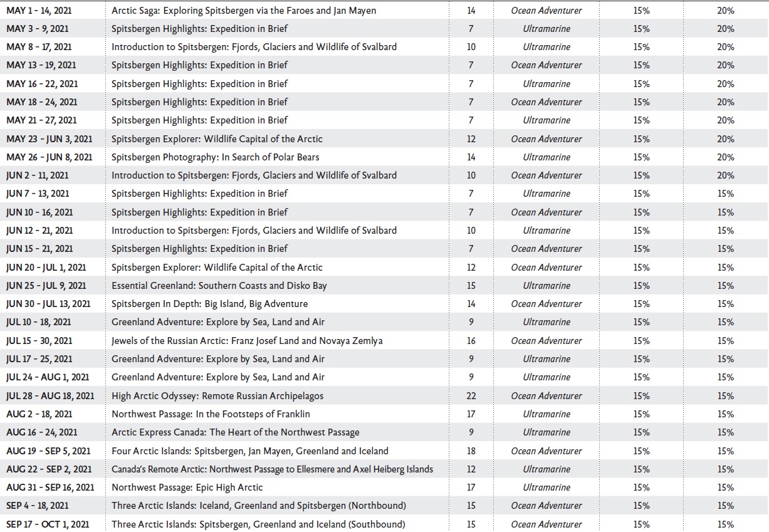
Task: Select the 16 days value in the Jewels row
Action: coord(471,341)
